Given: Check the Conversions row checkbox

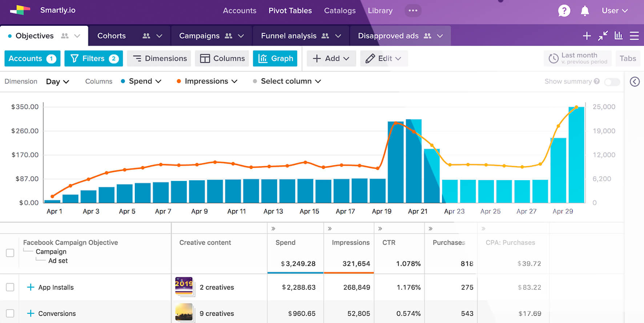Looking at the screenshot, I should [x=10, y=313].
